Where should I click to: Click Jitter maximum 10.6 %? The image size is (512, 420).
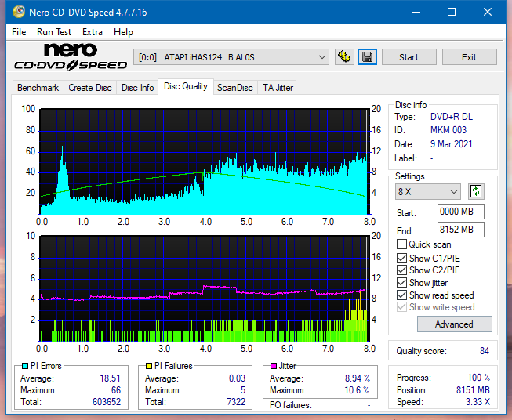click(x=357, y=390)
